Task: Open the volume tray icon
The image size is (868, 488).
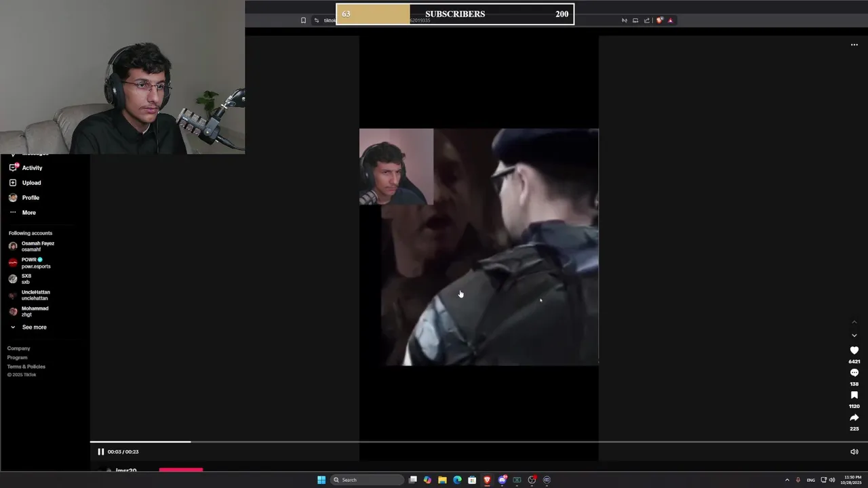Action: [x=832, y=480]
